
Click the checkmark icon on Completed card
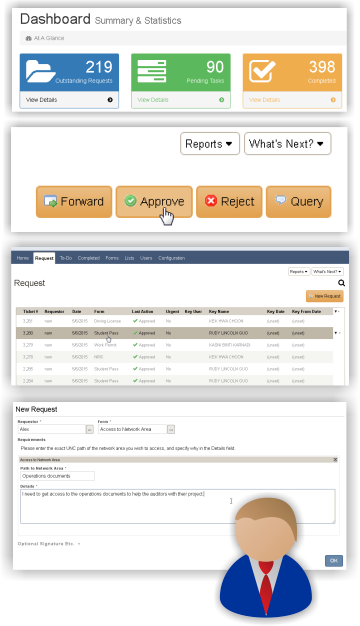pos(262,71)
